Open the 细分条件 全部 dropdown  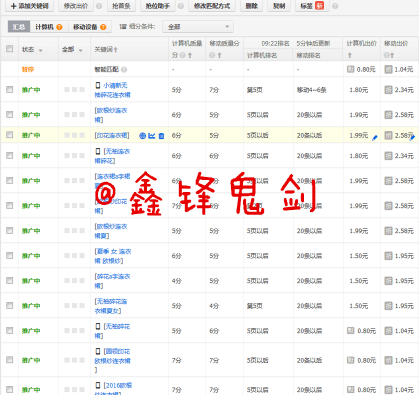click(198, 27)
